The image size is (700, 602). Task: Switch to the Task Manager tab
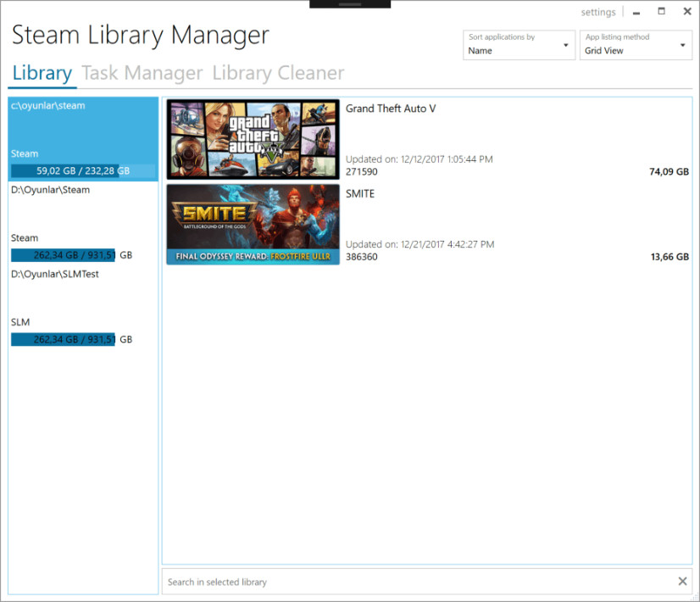point(142,73)
